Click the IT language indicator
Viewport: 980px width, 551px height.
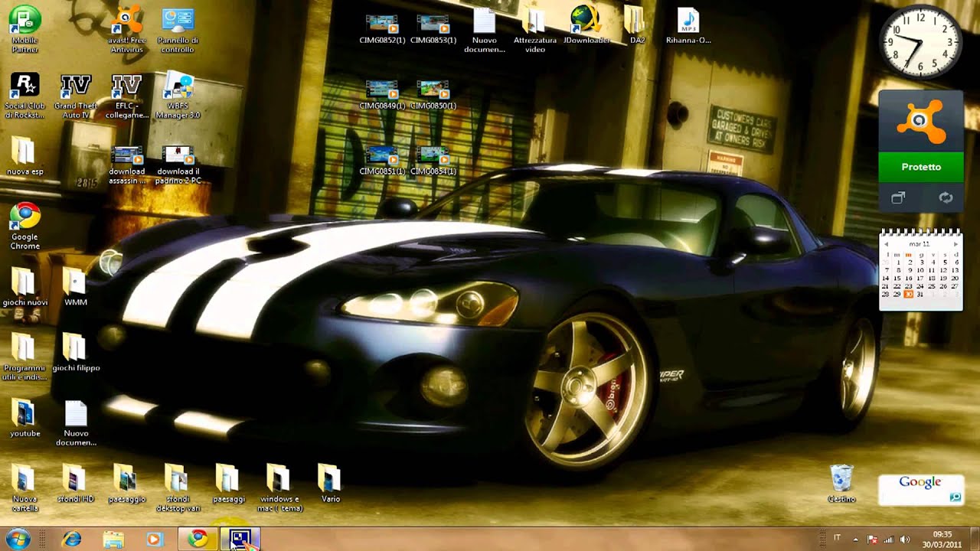[837, 539]
